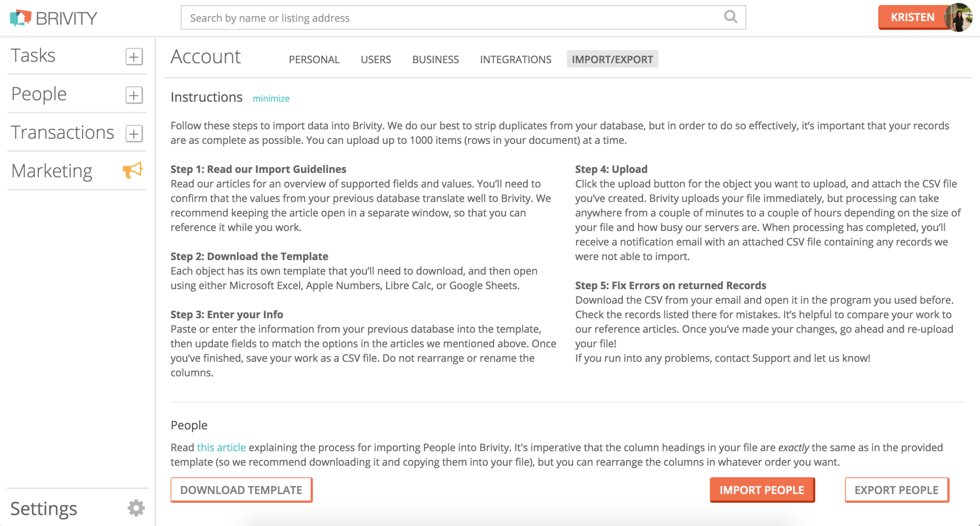This screenshot has height=526, width=980.
Task: Switch to the INTEGRATIONS tab
Action: (515, 59)
